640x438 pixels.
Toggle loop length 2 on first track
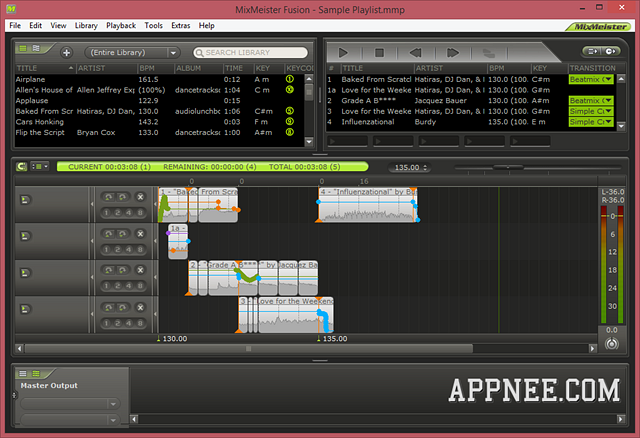tap(118, 213)
